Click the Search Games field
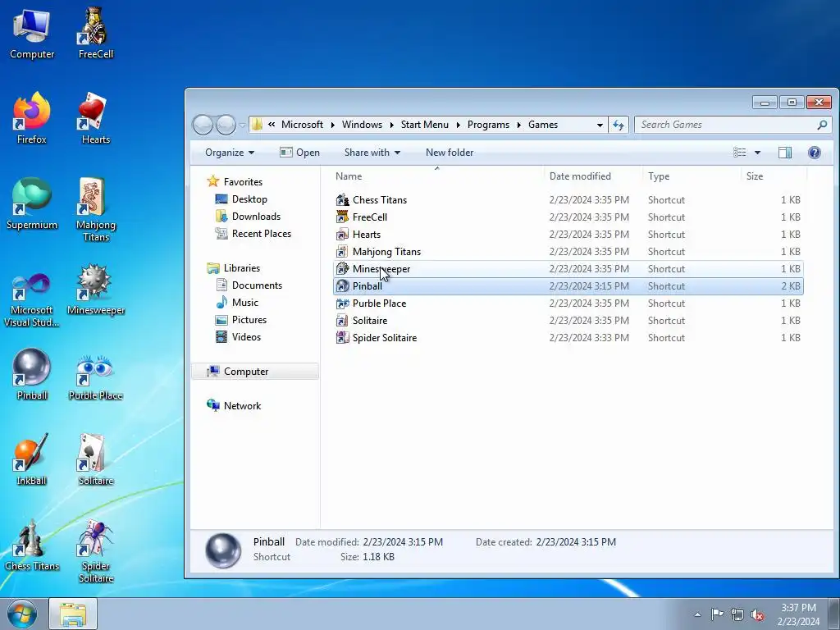 [733, 125]
